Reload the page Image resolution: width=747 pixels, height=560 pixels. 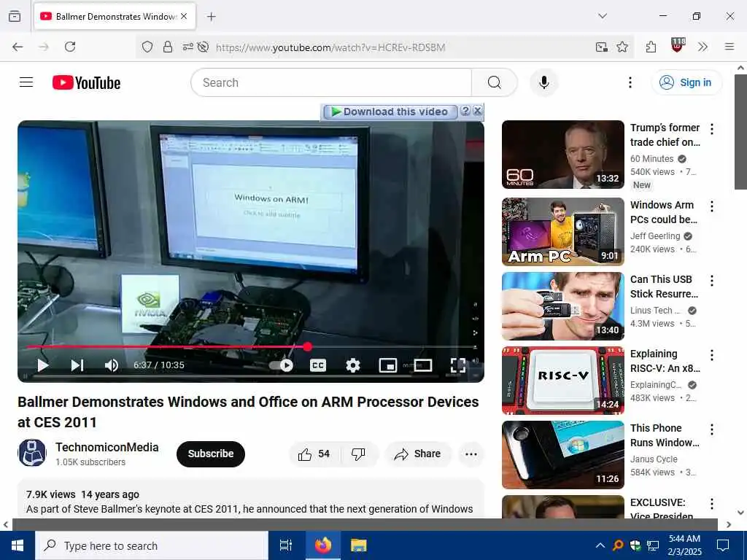tap(70, 47)
